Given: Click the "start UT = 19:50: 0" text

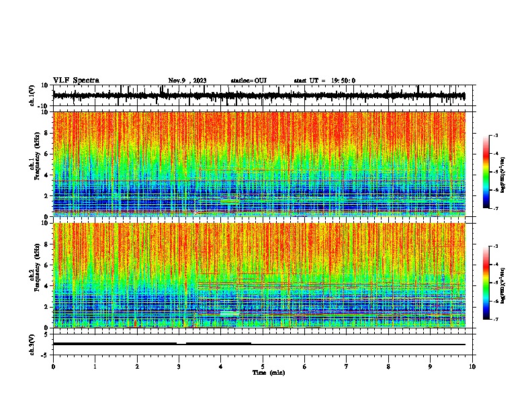Looking at the screenshot, I should [x=324, y=81].
